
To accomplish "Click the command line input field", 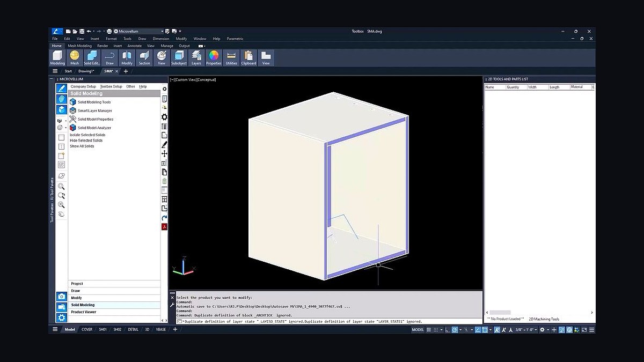I will (328, 321).
